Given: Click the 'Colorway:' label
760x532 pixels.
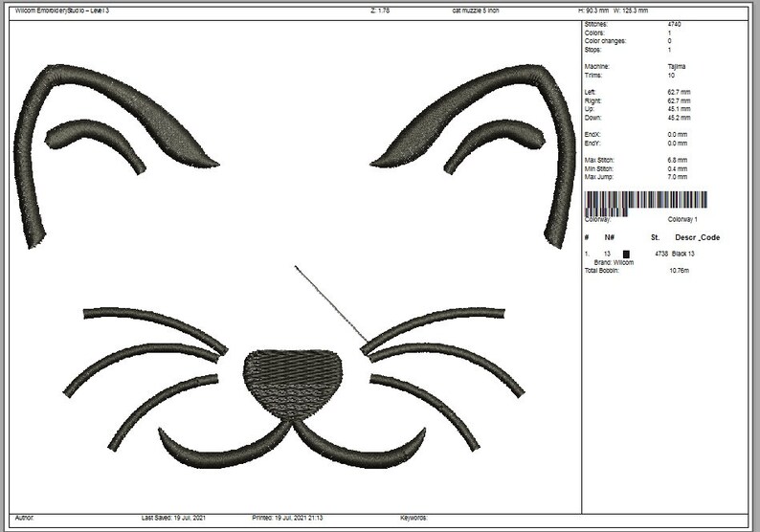Looking at the screenshot, I should click(597, 219).
